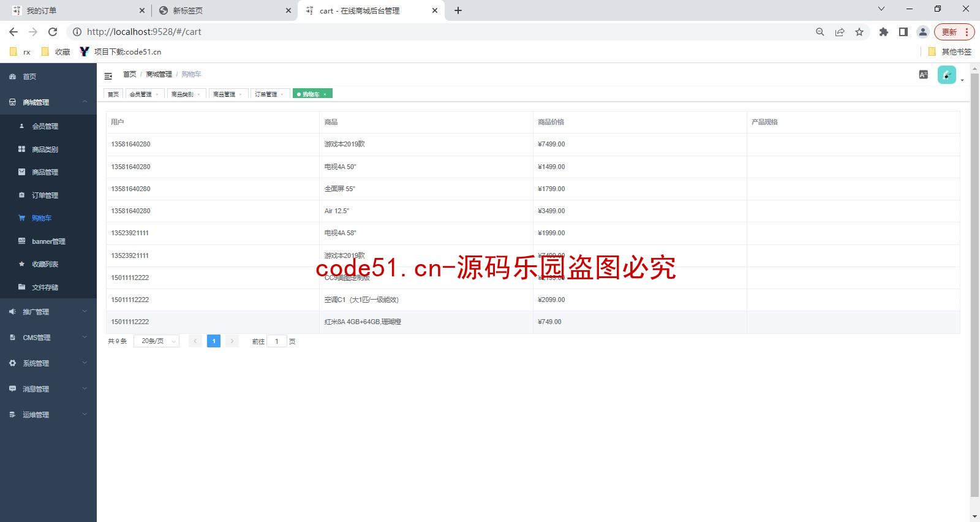Go back in browser history

pyautogui.click(x=13, y=32)
